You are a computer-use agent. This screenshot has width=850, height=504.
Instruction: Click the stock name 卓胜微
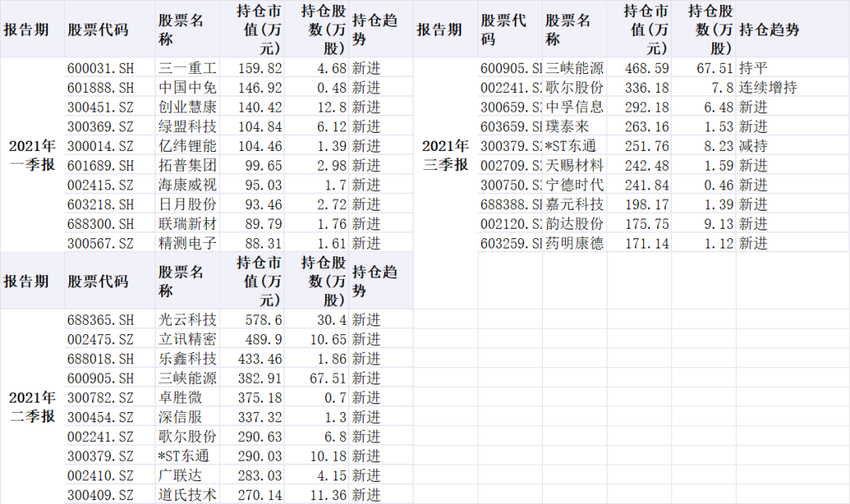point(180,398)
